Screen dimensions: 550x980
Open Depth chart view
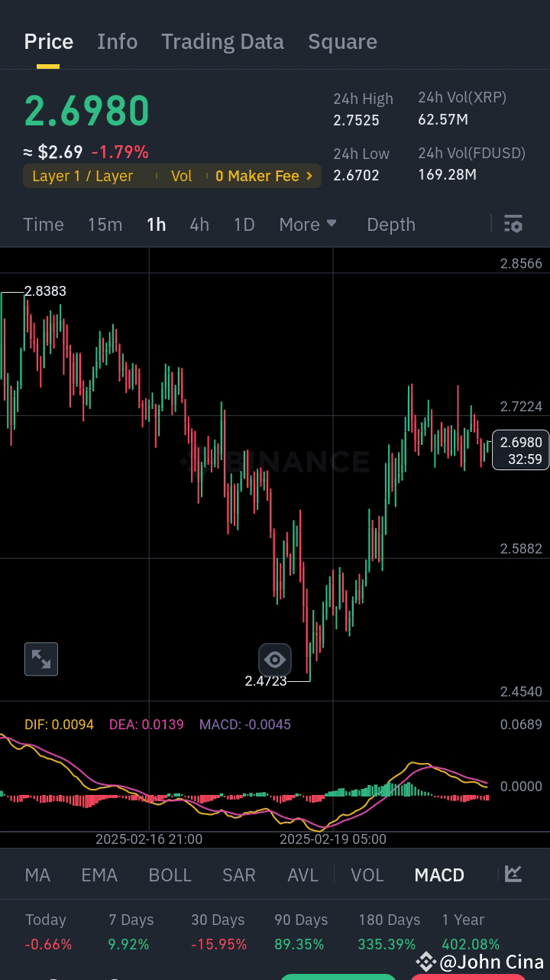coord(391,224)
